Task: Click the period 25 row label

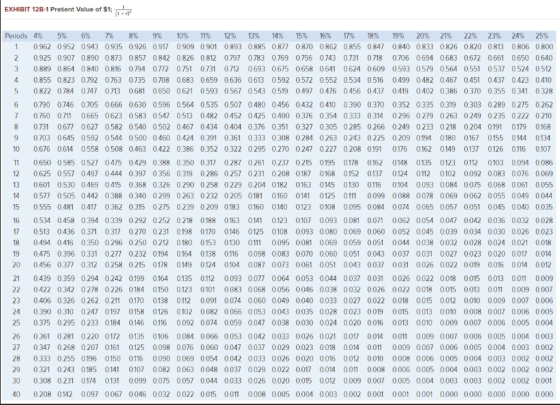Action: click(16, 322)
